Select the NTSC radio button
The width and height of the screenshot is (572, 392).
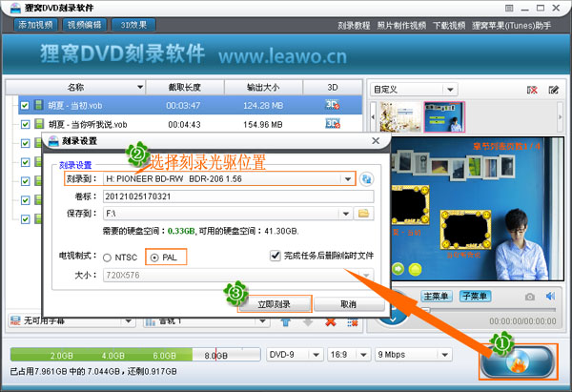pos(107,258)
